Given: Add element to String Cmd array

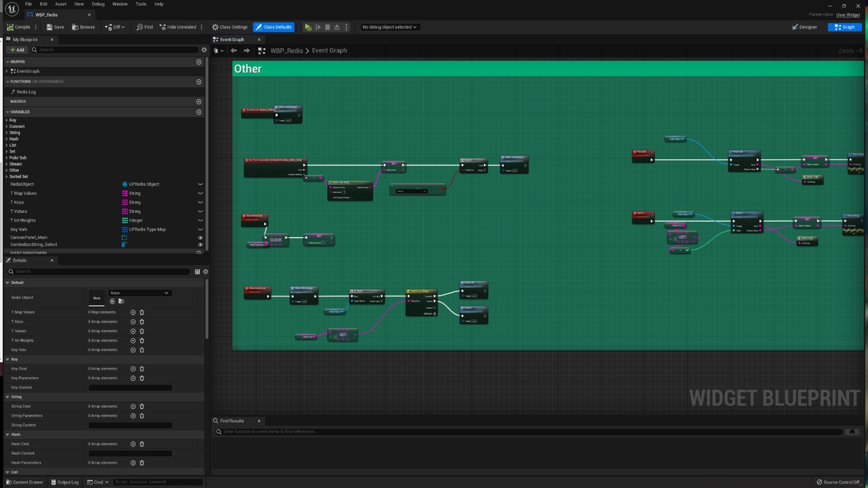Looking at the screenshot, I should tap(133, 407).
